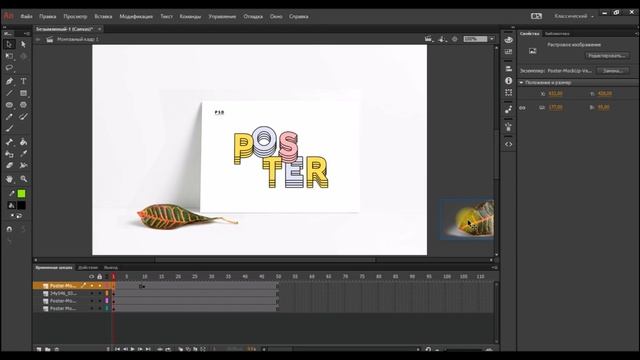Click the Редактировать button

click(x=607, y=56)
